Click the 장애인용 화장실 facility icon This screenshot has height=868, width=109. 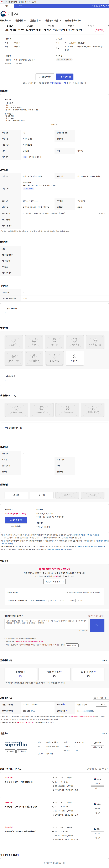tap(67, 410)
